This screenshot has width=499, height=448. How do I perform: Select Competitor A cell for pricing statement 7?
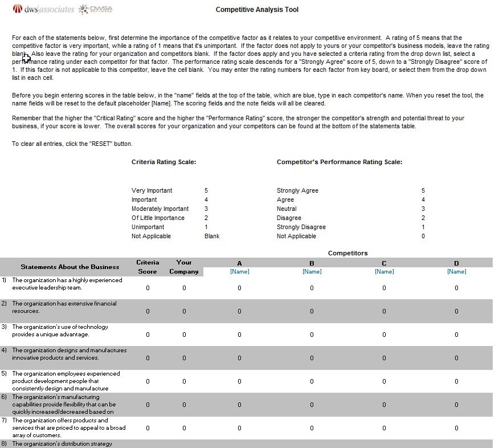click(240, 428)
